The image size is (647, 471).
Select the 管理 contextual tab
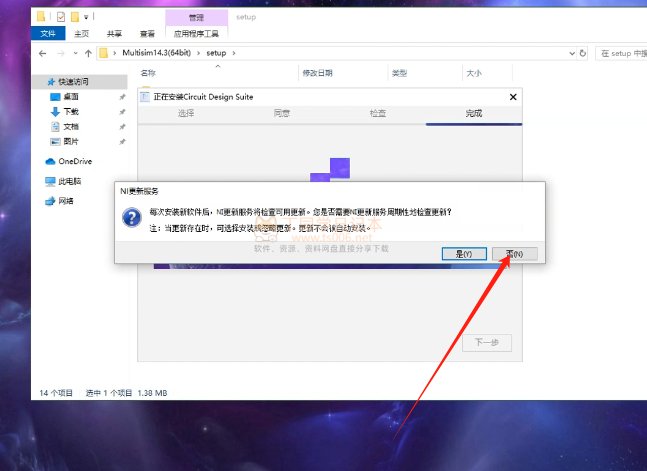coord(196,17)
